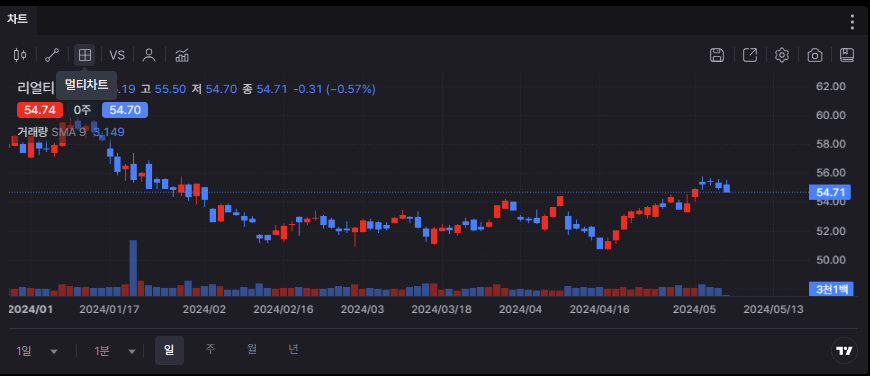870x376 pixels.
Task: Click the 2024/02/16 date axis label
Action: (283, 309)
